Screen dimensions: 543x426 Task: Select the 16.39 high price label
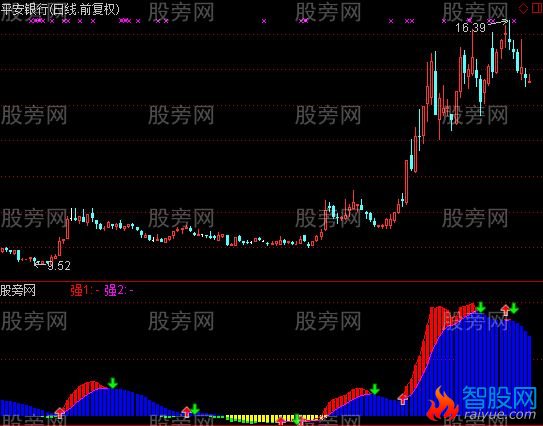(x=471, y=28)
